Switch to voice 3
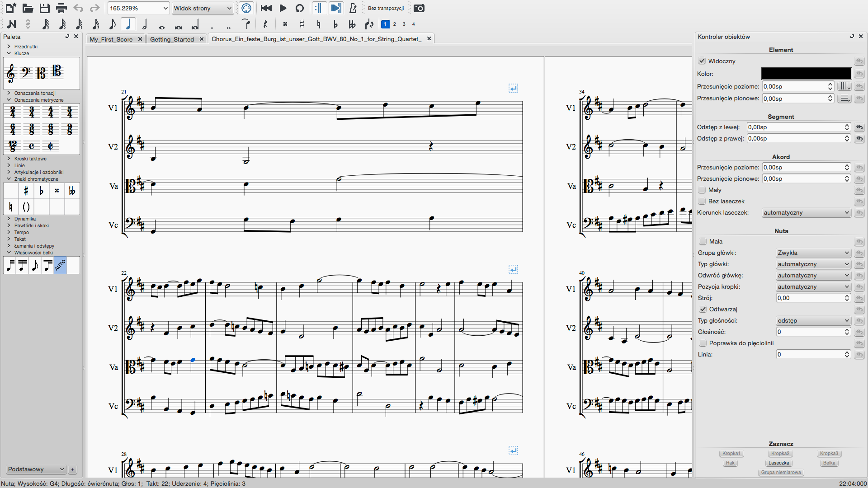The image size is (868, 488). pyautogui.click(x=404, y=24)
